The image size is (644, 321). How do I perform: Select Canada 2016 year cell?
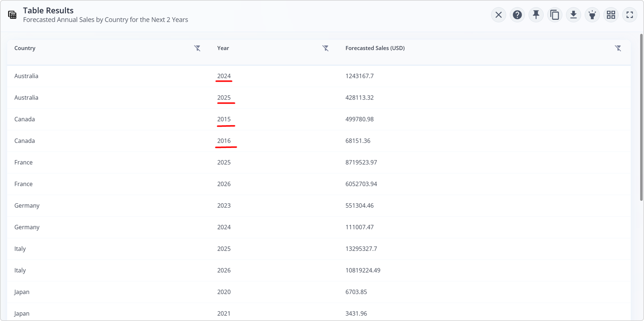(x=224, y=141)
